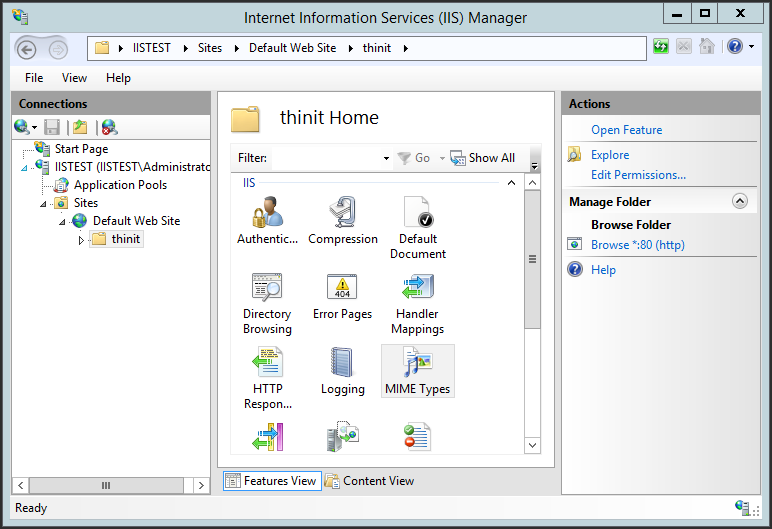Click the Go filter button

coord(414,158)
